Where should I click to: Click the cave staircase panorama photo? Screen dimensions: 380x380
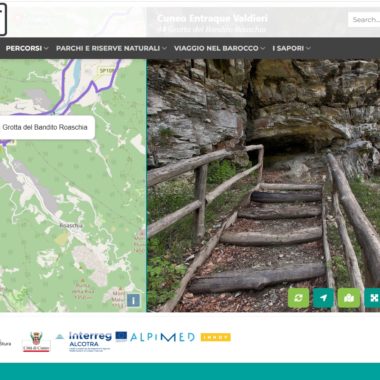pos(263,185)
